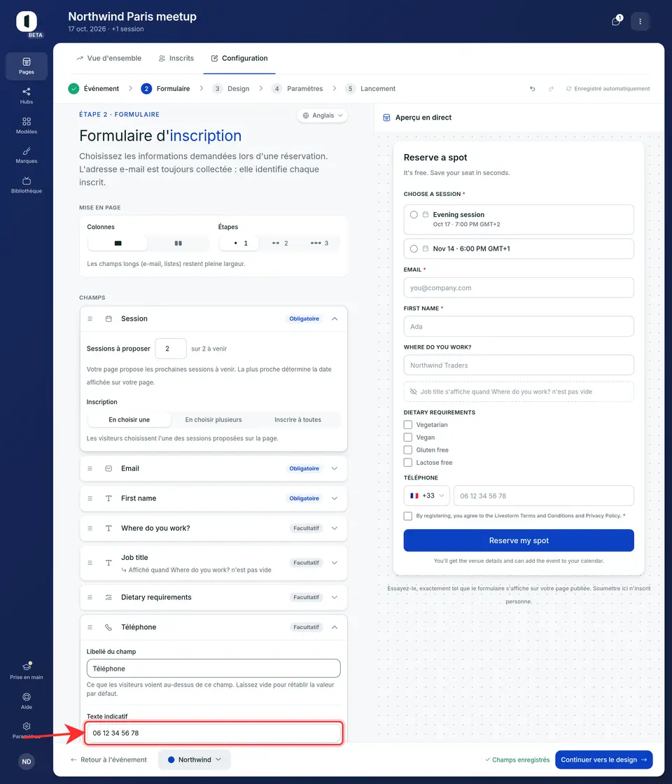Choose two-column layout option

(x=178, y=243)
